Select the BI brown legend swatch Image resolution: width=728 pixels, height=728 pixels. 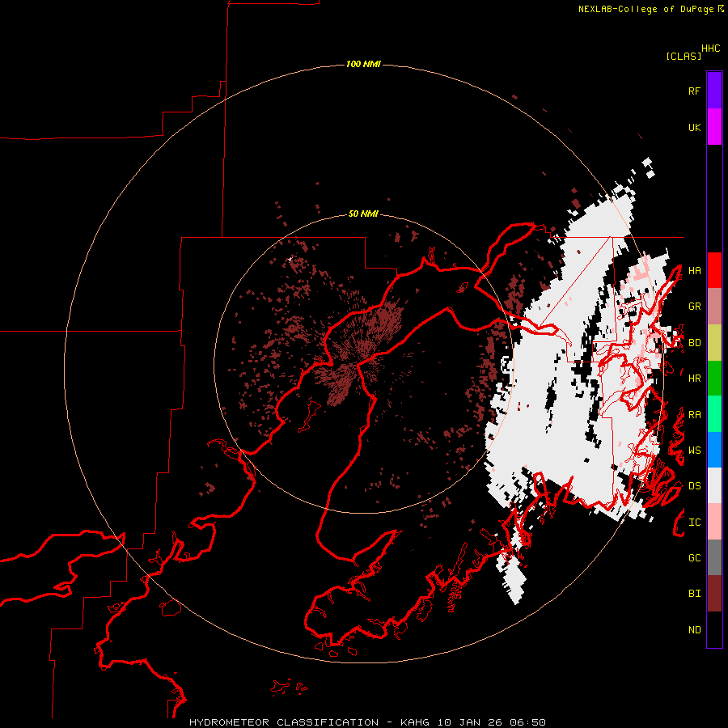pyautogui.click(x=714, y=594)
